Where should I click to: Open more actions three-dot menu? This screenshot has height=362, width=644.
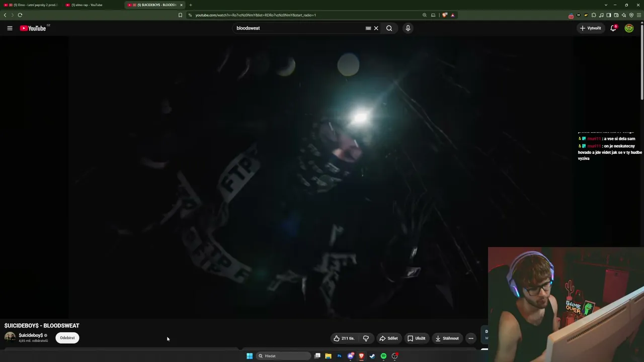[x=471, y=338]
